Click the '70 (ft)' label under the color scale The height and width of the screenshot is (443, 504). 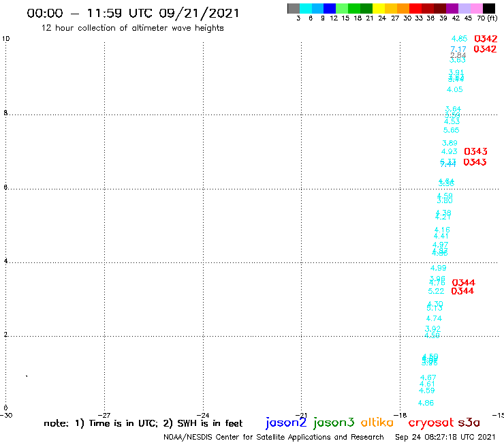[x=487, y=18]
